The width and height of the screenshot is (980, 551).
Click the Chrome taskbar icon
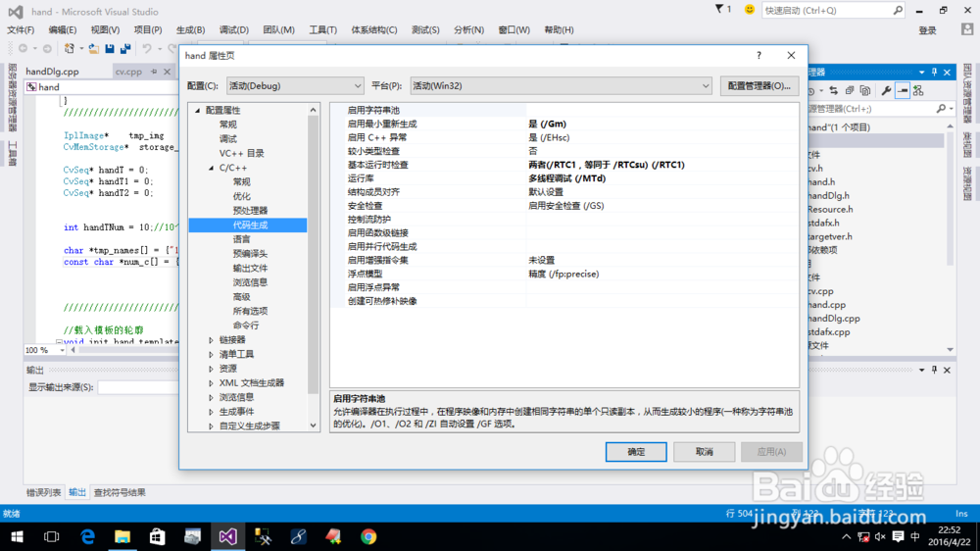point(368,536)
